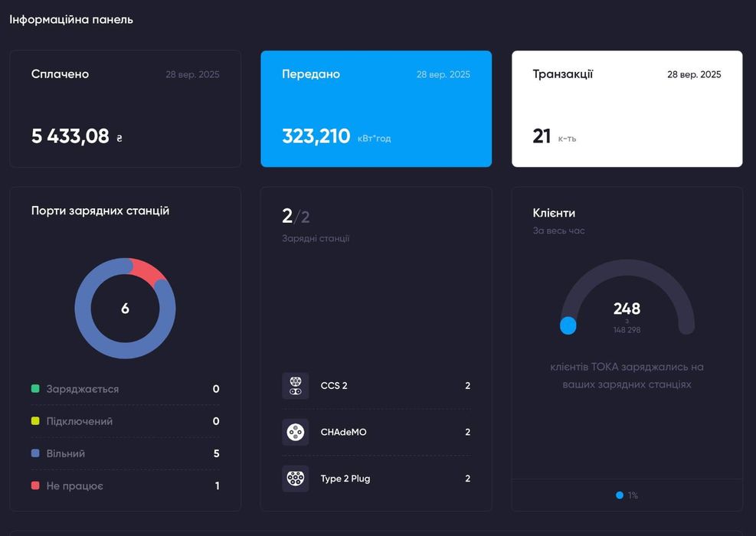The image size is (756, 536).
Task: Click the blue Вільний legend square
Action: pyautogui.click(x=35, y=453)
